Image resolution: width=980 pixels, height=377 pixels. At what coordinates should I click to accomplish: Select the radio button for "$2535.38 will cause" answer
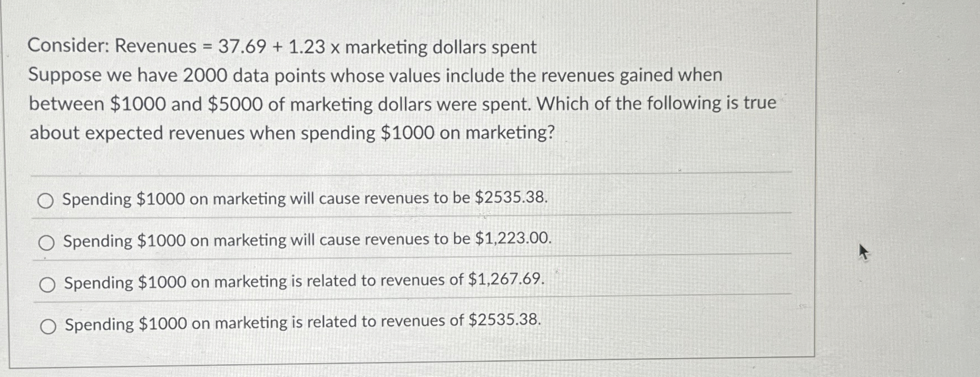[x=48, y=200]
